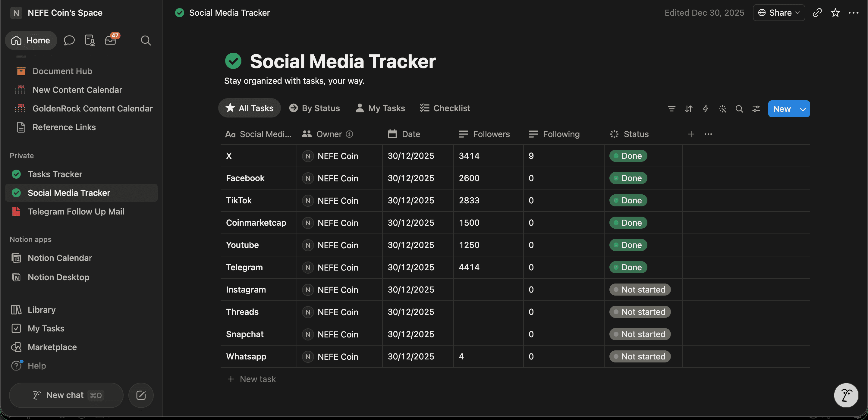Add a new property column
The image size is (868, 420).
click(691, 134)
